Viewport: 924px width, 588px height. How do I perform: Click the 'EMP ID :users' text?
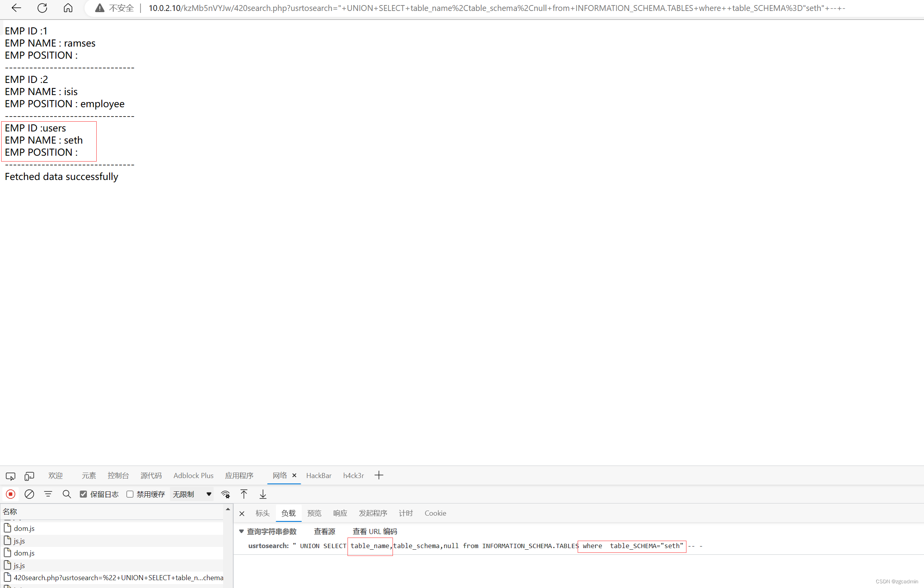coord(35,128)
